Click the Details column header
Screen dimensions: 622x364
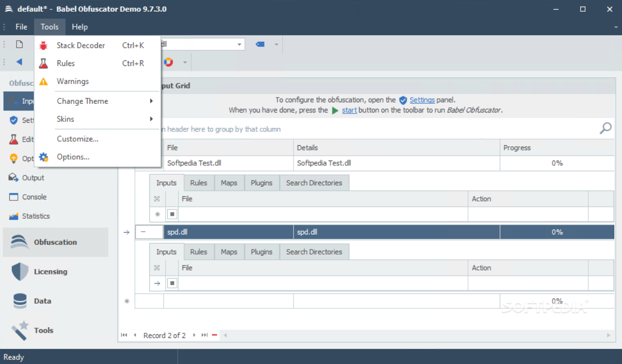click(x=396, y=148)
